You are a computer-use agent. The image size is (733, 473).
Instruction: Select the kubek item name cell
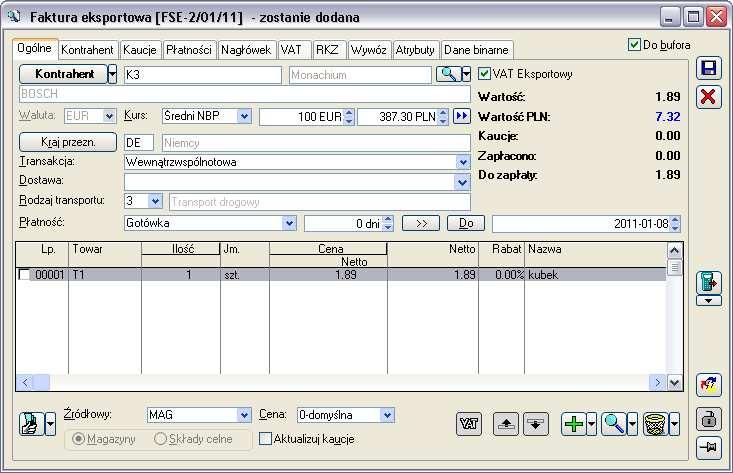(595, 274)
